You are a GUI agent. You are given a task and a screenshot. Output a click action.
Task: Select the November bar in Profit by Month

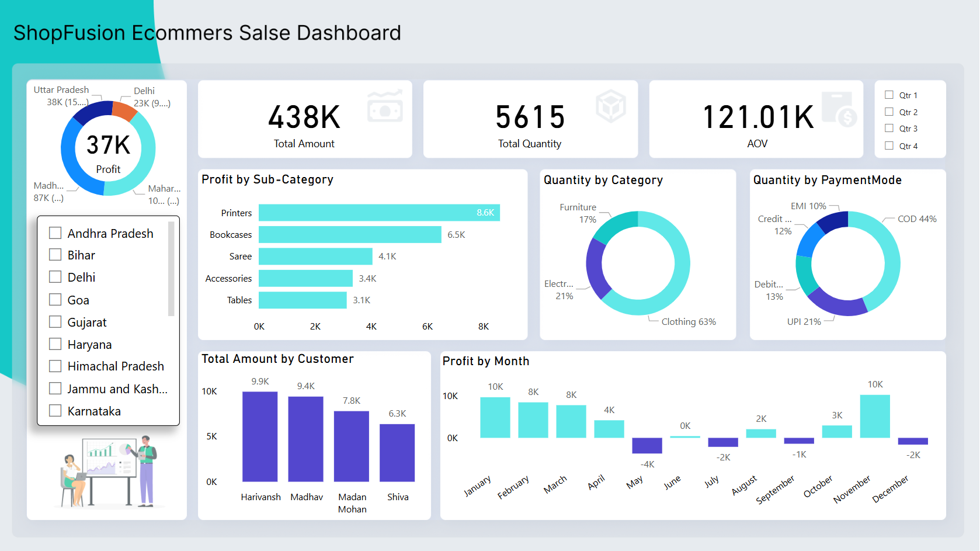click(874, 417)
